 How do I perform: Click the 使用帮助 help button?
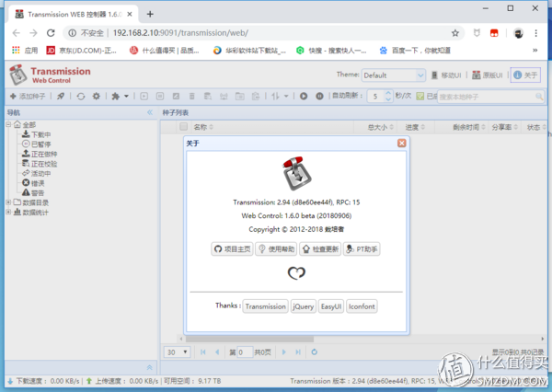[276, 249]
